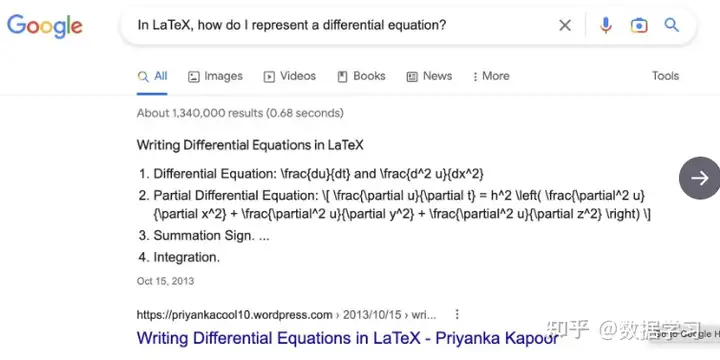The image size is (720, 360).
Task: Click the priyankacool10.wordpress.com URL
Action: coord(234,315)
